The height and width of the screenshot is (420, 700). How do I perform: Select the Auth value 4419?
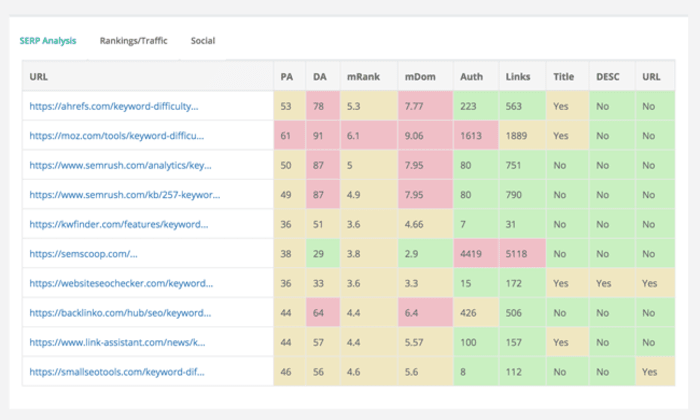tap(476, 254)
